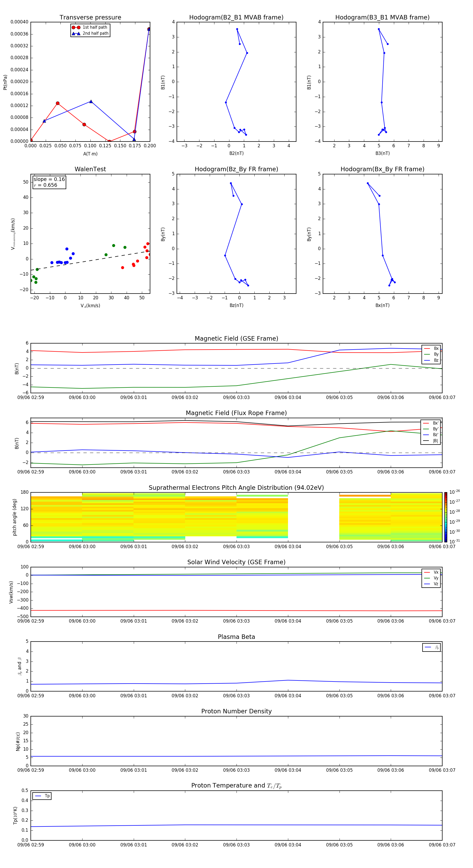Click the 'Np(#/cc)' axis label
The width and height of the screenshot is (473, 868).
point(18,741)
